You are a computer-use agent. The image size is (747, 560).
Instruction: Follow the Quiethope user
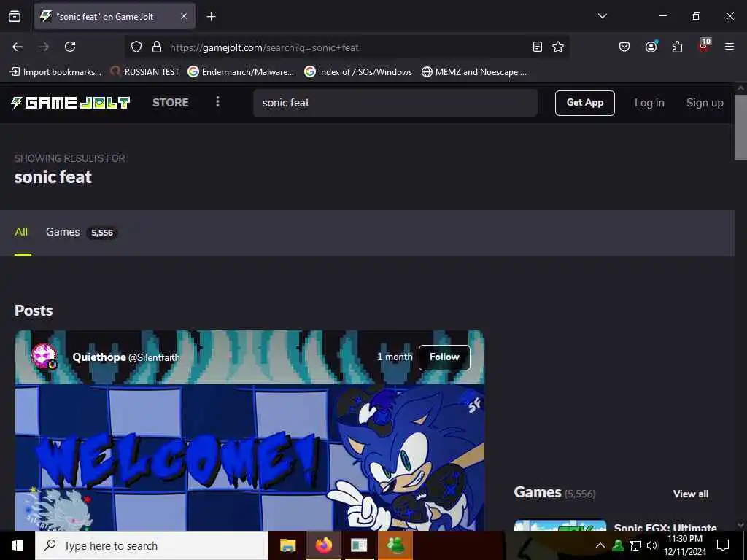(444, 357)
